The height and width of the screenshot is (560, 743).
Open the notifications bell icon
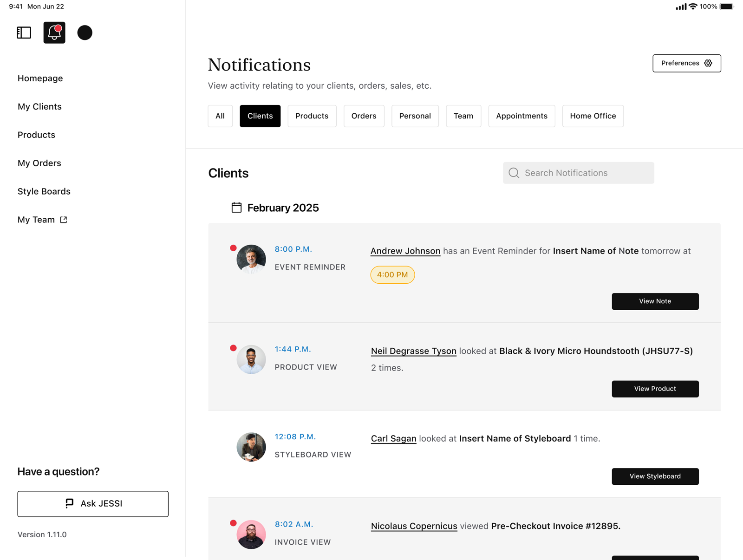[54, 33]
